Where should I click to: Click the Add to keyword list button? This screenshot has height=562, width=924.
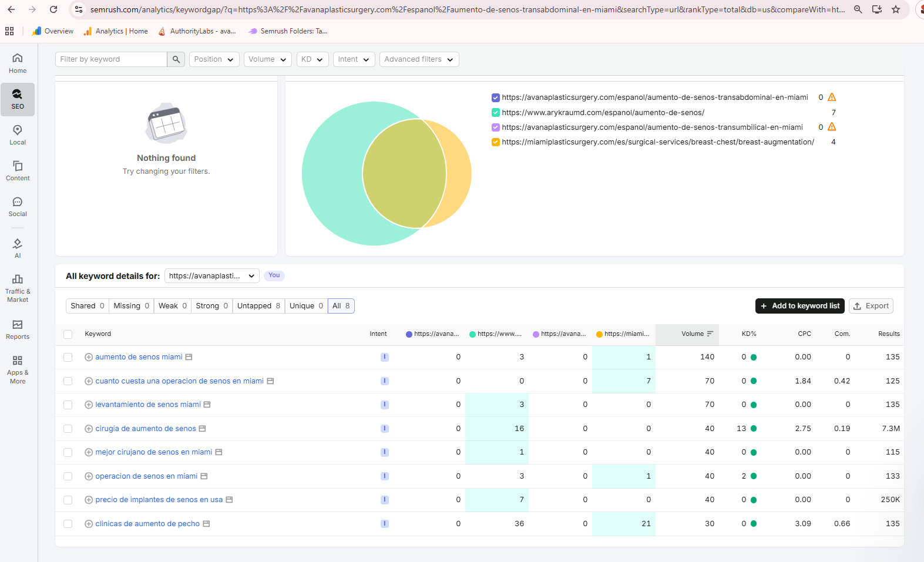point(800,306)
